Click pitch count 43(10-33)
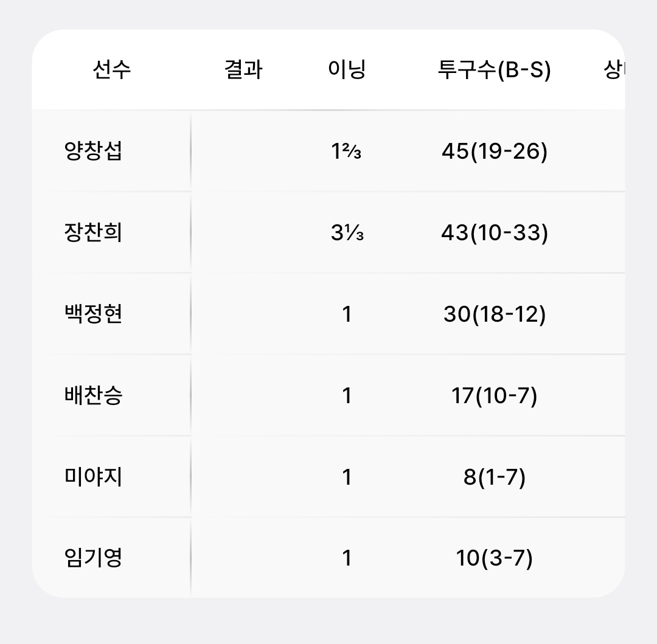This screenshot has width=657, height=644. 494,232
